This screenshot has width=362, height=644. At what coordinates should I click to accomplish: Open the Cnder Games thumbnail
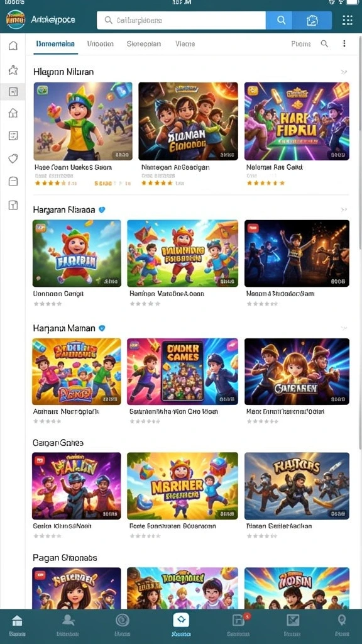tap(183, 372)
